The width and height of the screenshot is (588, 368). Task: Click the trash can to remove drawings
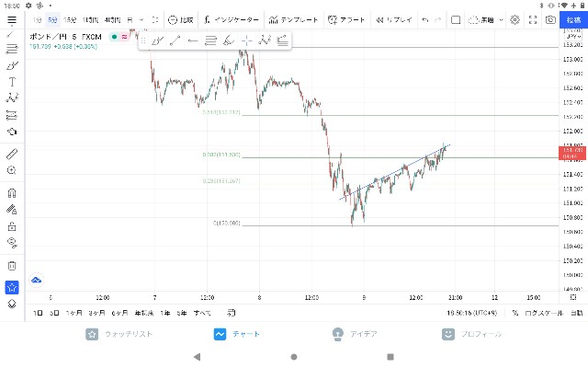pos(12,266)
